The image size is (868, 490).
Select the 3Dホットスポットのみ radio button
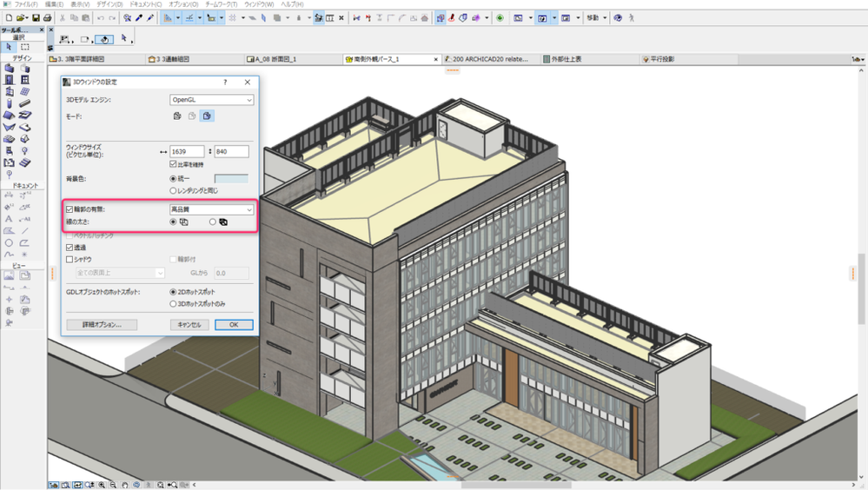(173, 304)
